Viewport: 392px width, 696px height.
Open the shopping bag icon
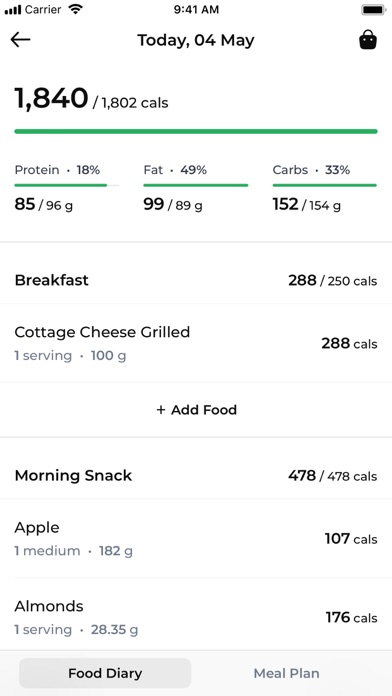[x=368, y=40]
